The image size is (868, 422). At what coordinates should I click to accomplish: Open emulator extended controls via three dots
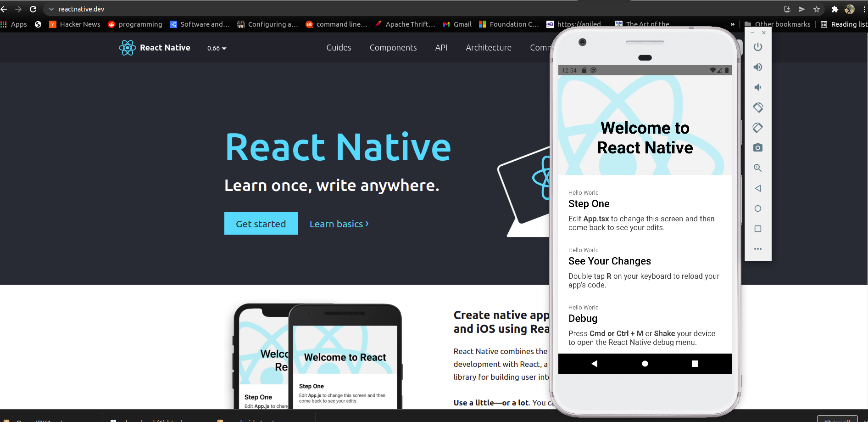[758, 249]
